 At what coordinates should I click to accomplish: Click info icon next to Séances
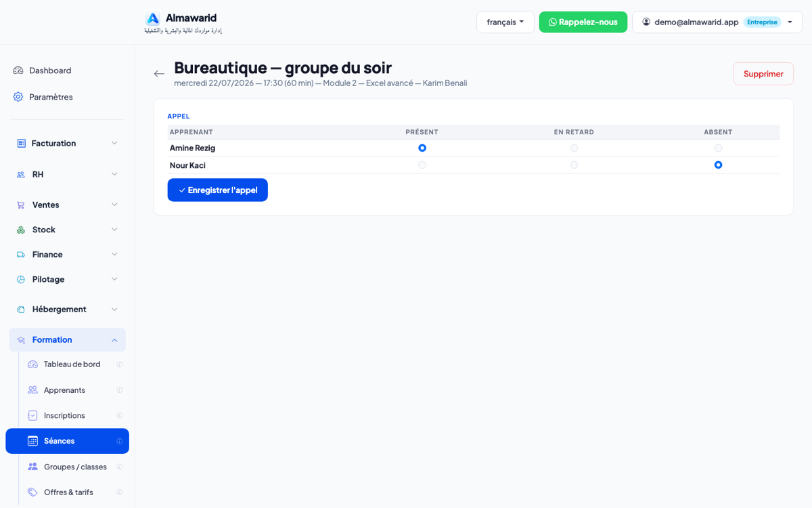(120, 441)
